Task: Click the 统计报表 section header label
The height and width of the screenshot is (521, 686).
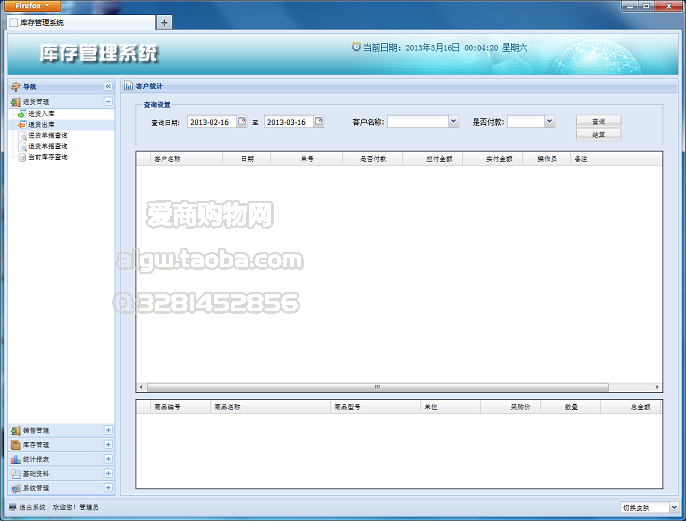Action: pyautogui.click(x=36, y=459)
